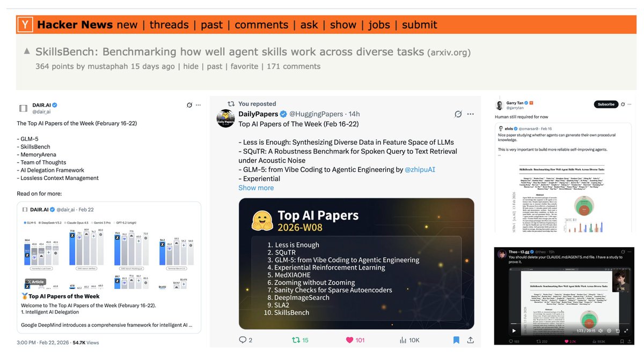Image resolution: width=644 pixels, height=358 pixels.
Task: Click DailyPapers profile avatar
Action: (x=226, y=119)
